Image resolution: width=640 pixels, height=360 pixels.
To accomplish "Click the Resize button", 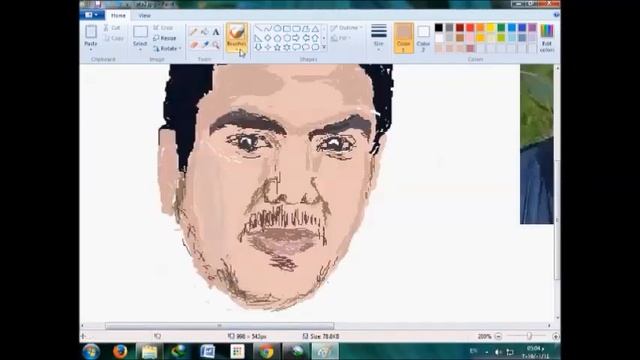I will (x=165, y=38).
